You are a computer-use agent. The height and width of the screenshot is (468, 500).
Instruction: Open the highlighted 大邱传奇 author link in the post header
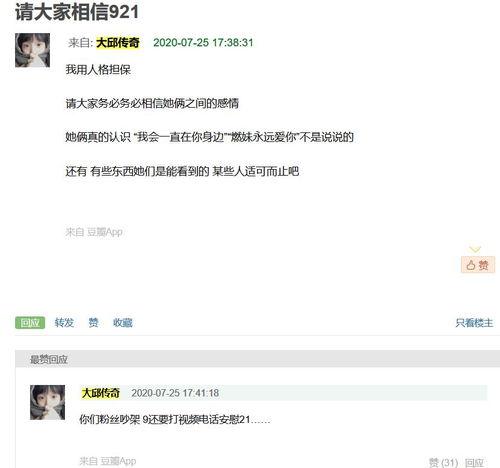coord(118,43)
